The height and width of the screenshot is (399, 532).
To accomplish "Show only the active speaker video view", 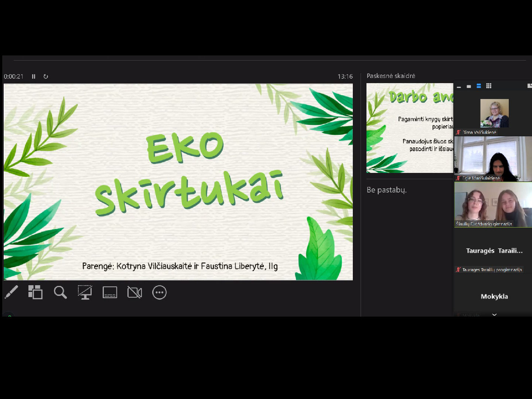I will pyautogui.click(x=469, y=86).
